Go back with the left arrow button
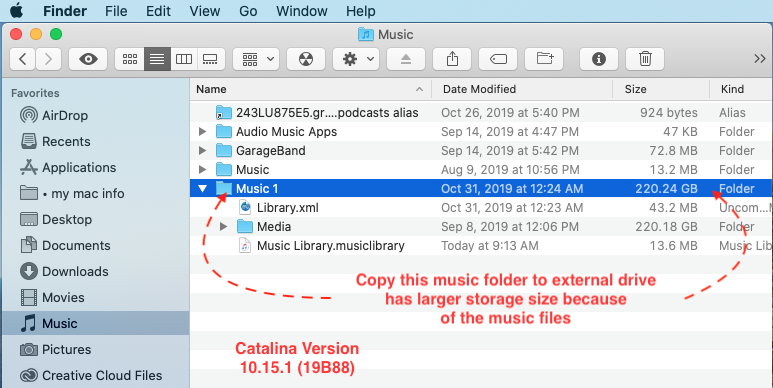 [x=22, y=59]
